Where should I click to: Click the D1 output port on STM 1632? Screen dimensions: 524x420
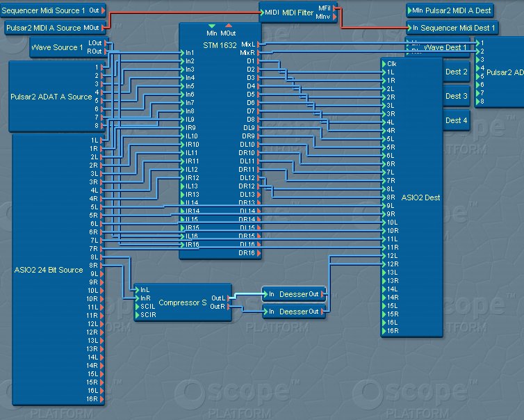259,61
